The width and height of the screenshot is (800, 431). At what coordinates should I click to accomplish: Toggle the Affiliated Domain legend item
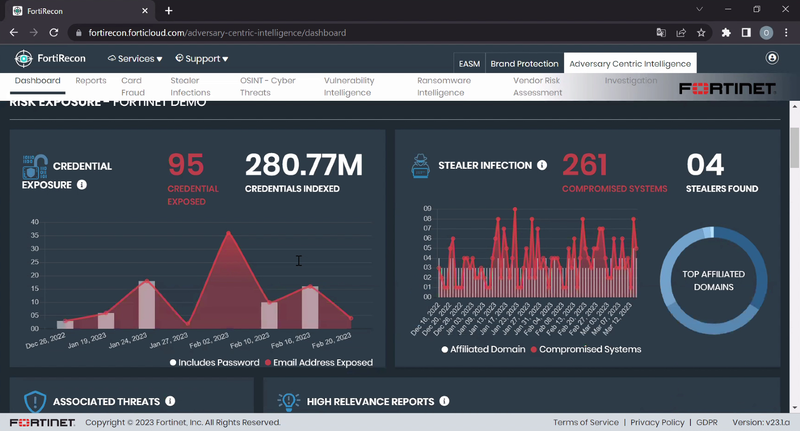pos(483,349)
